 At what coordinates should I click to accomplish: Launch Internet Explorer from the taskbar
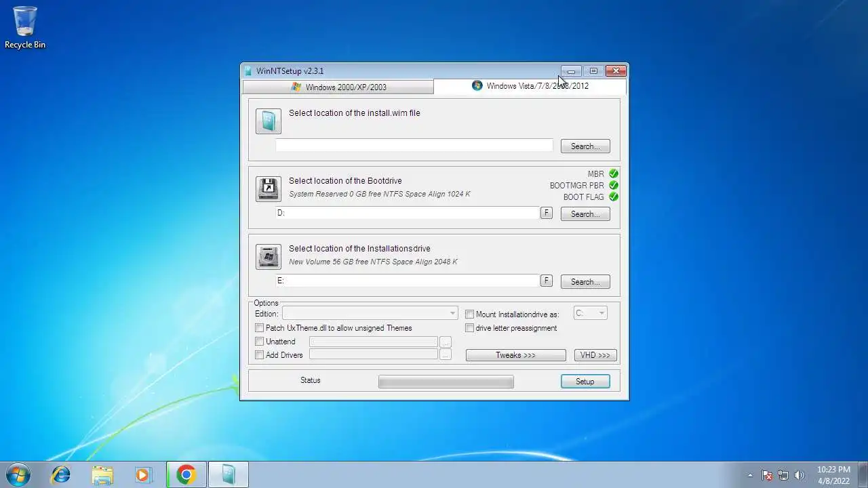(61, 474)
